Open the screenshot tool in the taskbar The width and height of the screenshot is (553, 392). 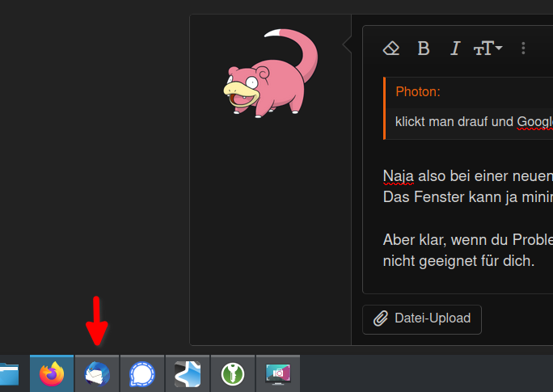point(278,373)
